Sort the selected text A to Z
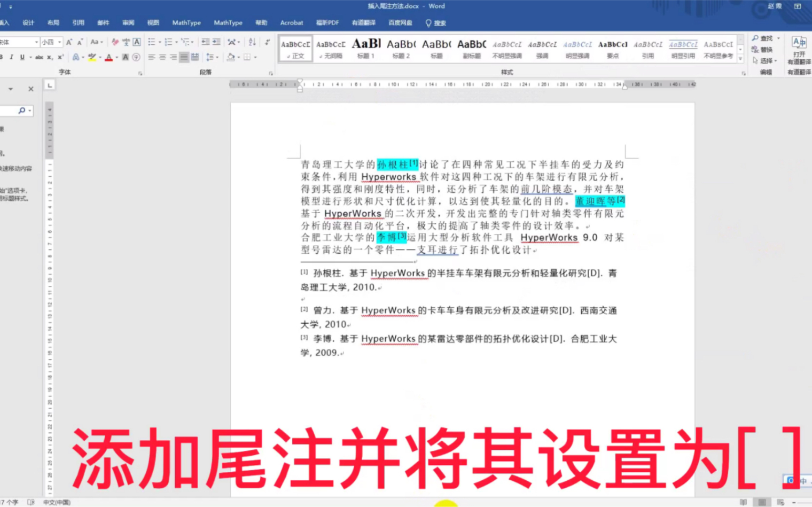The image size is (812, 507). coord(252,42)
